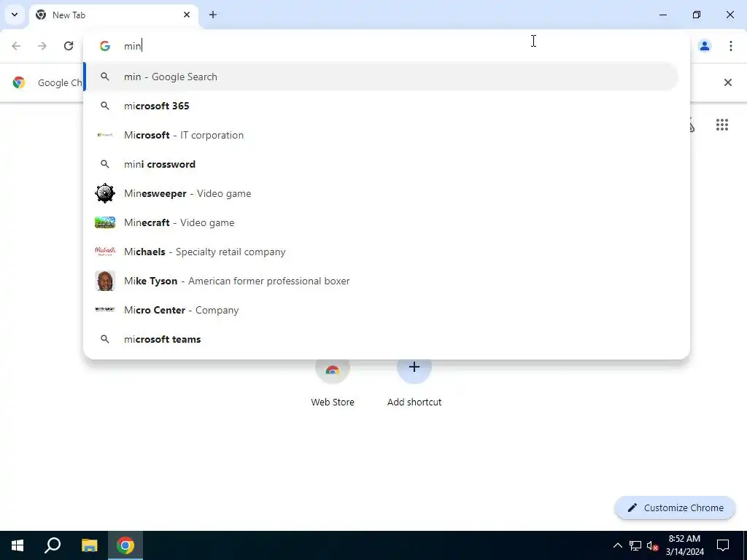747x560 pixels.
Task: Open the Chrome profile avatar menu
Action: tap(705, 46)
